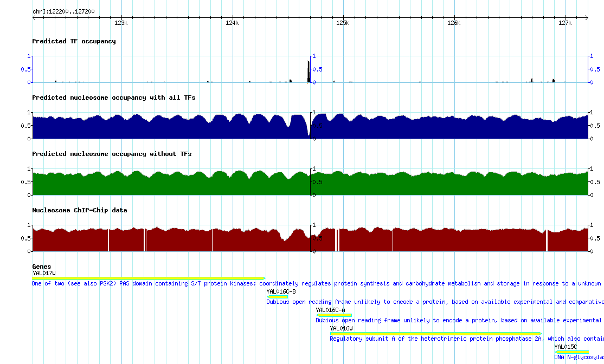Click 'Predicted nucleosome occupancy with all TFs' title
Image resolution: width=604 pixels, height=364 pixels.
tap(113, 97)
